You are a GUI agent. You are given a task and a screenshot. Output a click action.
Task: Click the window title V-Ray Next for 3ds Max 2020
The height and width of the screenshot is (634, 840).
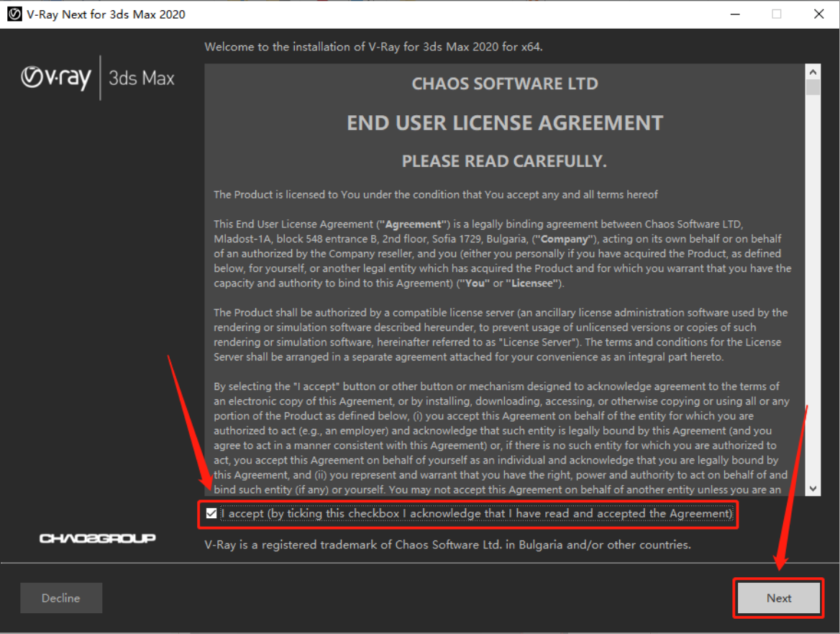106,14
